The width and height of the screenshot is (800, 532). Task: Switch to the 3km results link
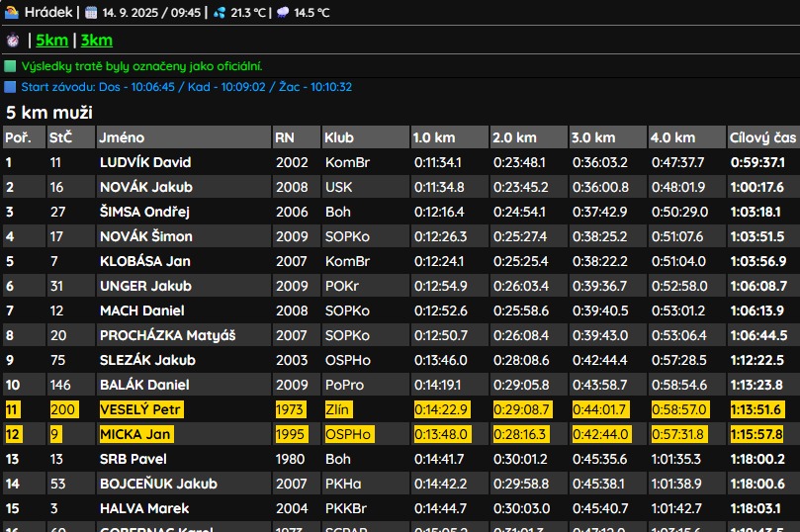[96, 41]
